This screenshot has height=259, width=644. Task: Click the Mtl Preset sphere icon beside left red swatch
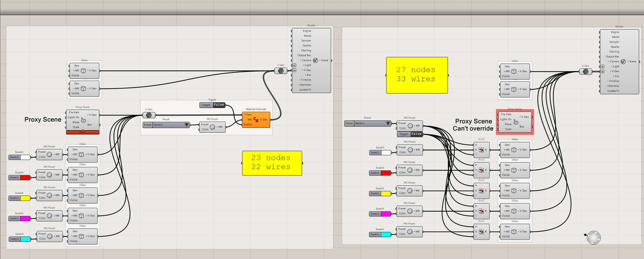click(x=49, y=175)
